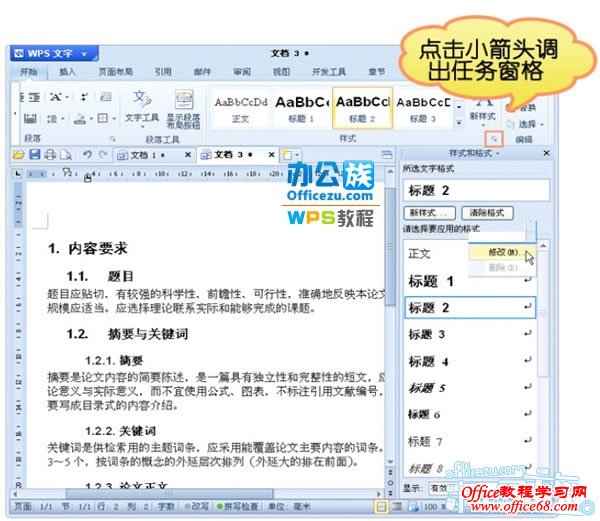Close the 文档 1 tab with its X

[x=188, y=155]
